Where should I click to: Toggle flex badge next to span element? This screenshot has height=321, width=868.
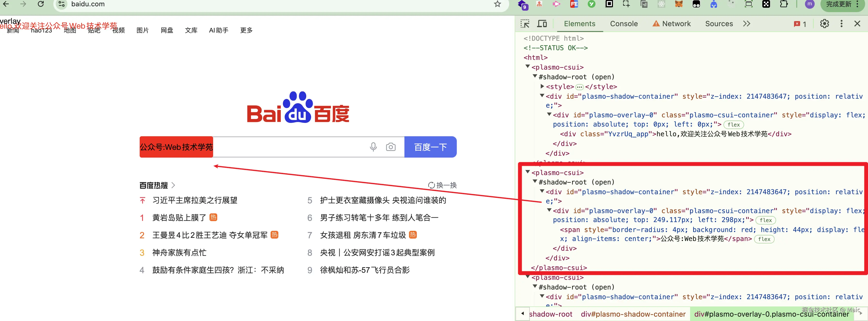[x=764, y=239]
